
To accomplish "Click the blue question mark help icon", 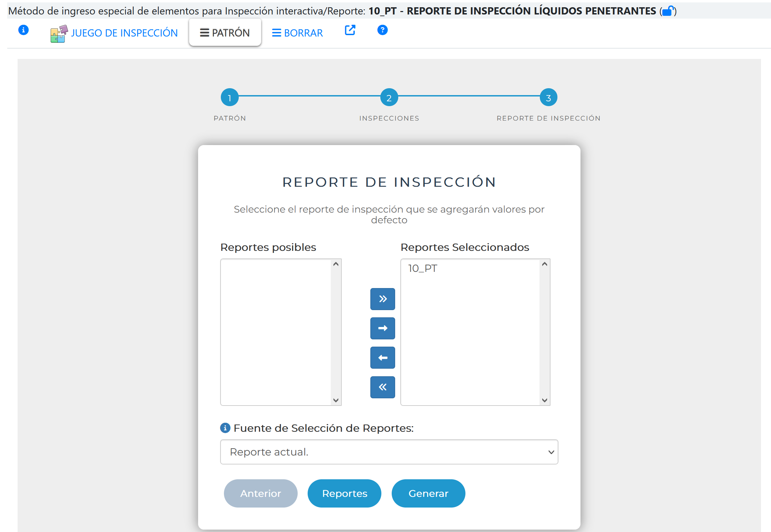I will coord(382,30).
